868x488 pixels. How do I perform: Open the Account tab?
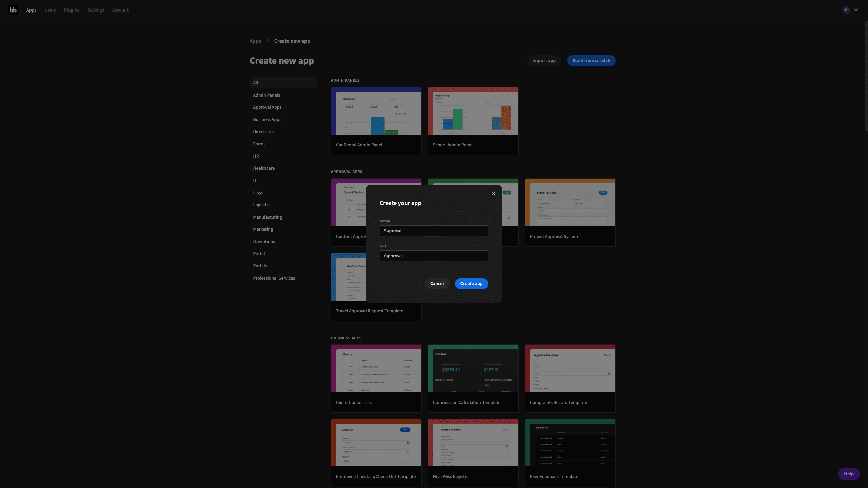pos(120,10)
